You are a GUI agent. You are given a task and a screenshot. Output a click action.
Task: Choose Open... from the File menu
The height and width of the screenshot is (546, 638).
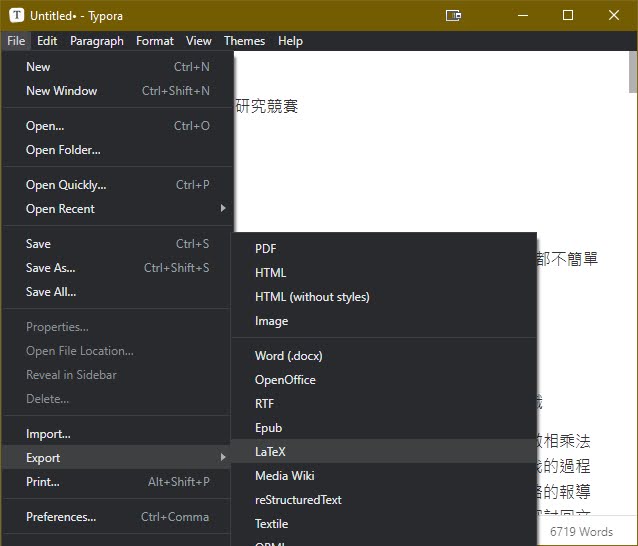coord(118,126)
